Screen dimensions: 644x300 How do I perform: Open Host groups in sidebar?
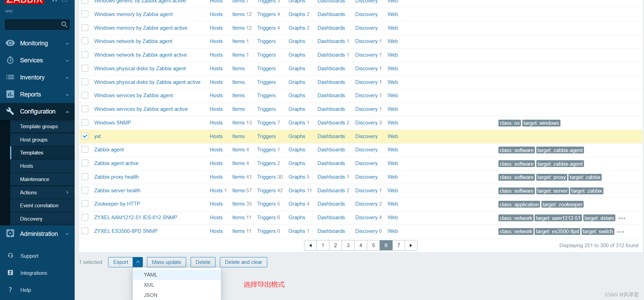(x=34, y=140)
